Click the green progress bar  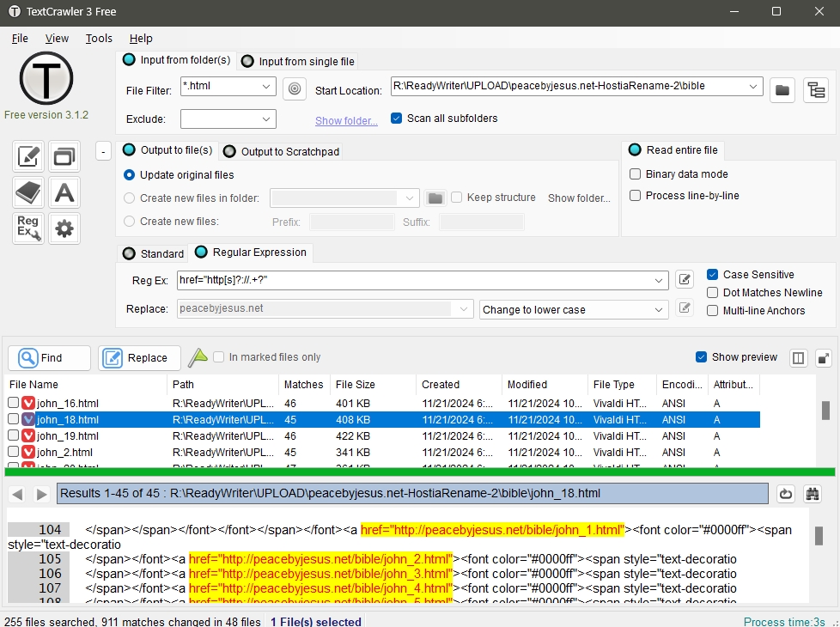tap(419, 472)
